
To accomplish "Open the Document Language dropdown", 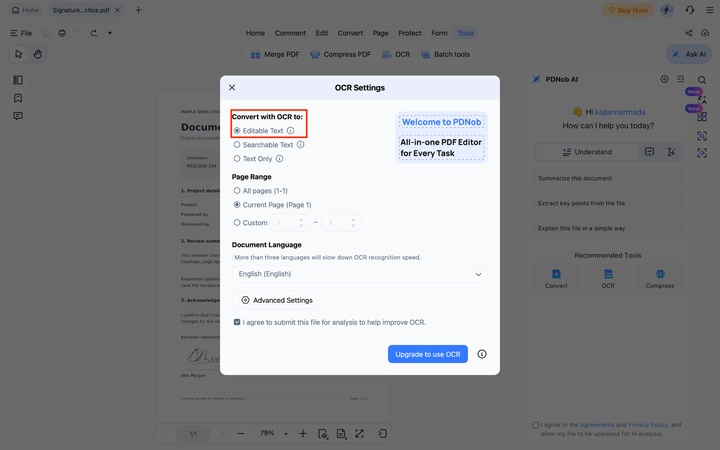I will (360, 274).
